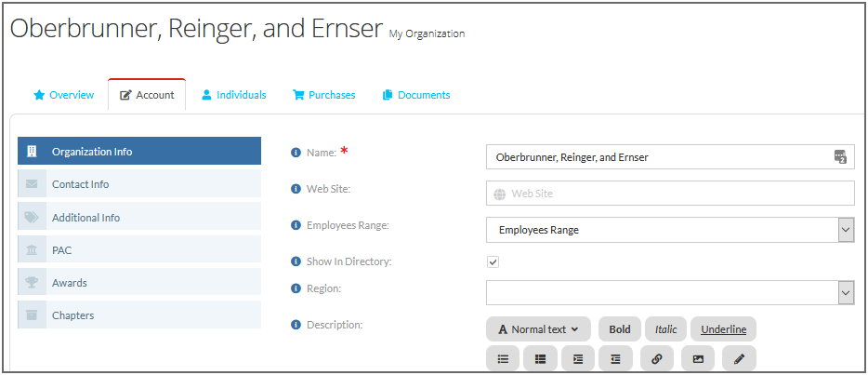Click the password manager icon in Name field
868x375 pixels.
[x=840, y=156]
